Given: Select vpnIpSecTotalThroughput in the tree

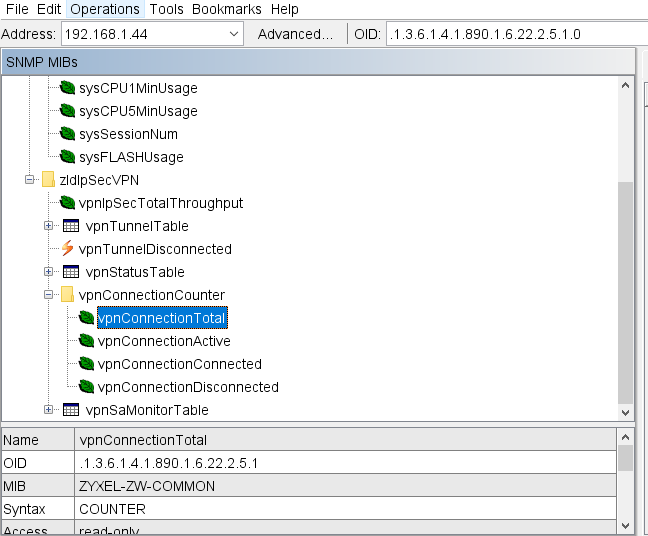Looking at the screenshot, I should tap(161, 203).
